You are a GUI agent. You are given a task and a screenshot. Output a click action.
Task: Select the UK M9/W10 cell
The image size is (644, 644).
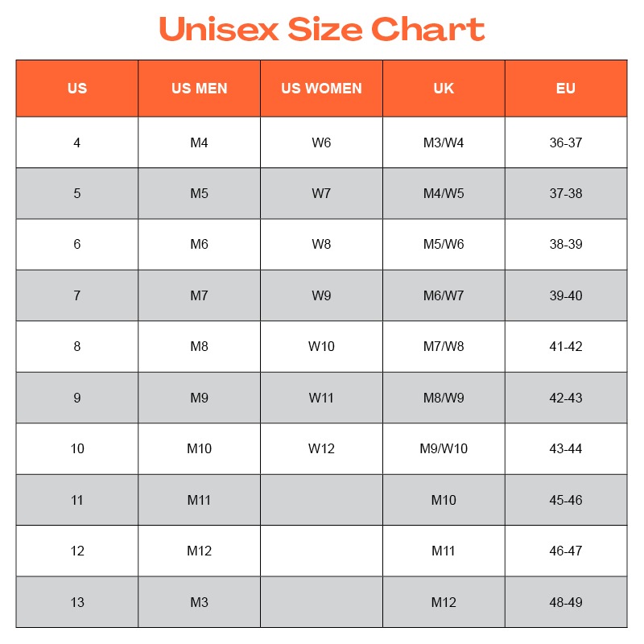(x=444, y=448)
